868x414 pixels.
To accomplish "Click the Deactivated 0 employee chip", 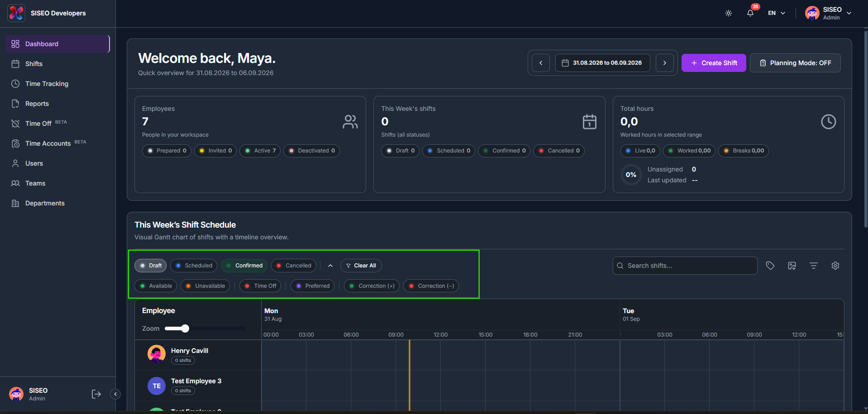I will click(311, 151).
